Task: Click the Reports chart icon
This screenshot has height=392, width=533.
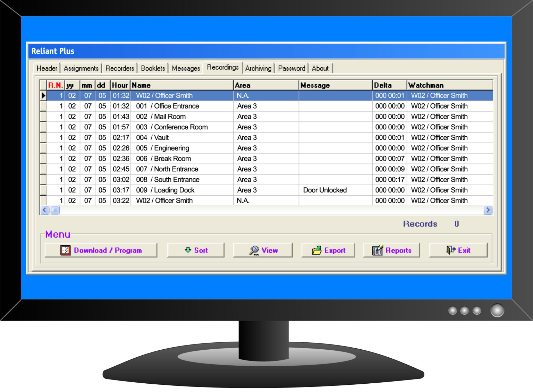Action: point(378,250)
